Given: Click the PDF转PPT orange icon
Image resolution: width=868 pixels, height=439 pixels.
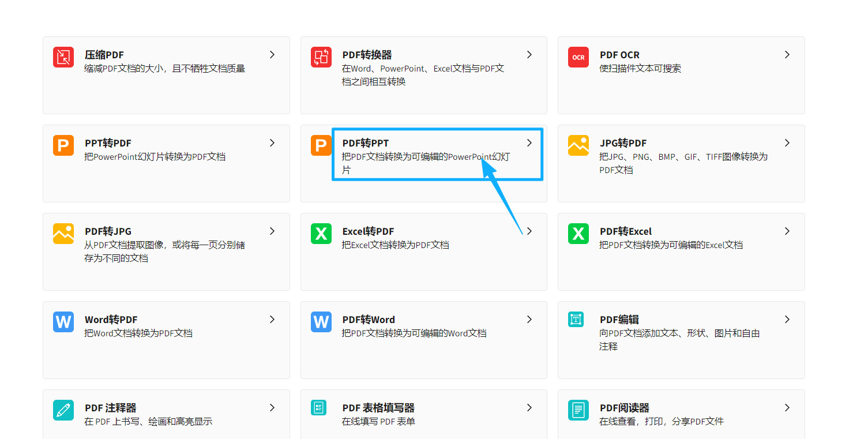Looking at the screenshot, I should coord(321,145).
